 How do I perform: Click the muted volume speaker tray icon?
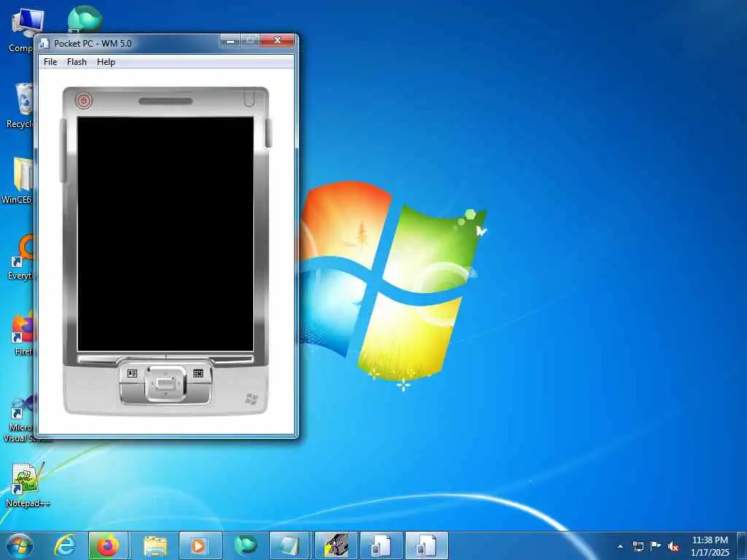point(673,546)
